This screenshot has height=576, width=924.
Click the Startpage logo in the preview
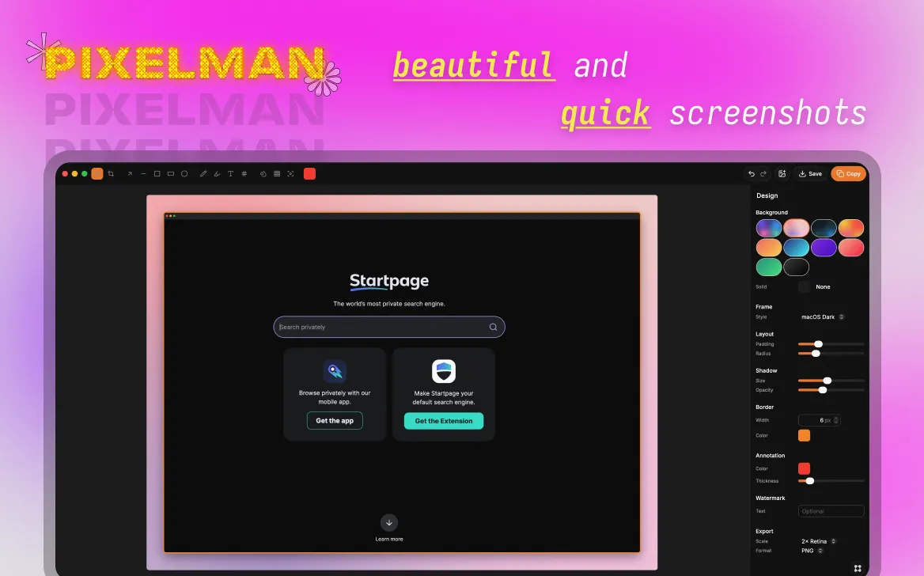389,281
